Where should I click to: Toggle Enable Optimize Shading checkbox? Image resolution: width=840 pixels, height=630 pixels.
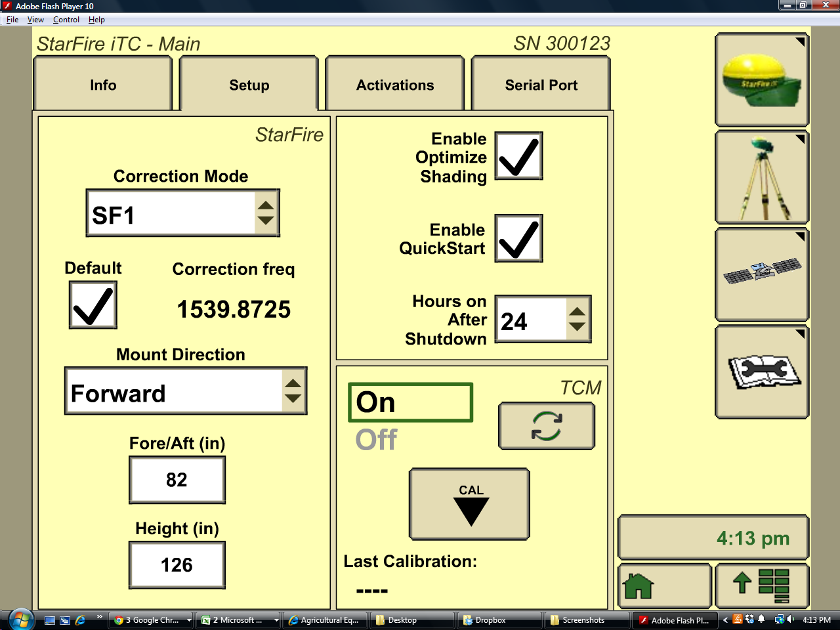(518, 156)
